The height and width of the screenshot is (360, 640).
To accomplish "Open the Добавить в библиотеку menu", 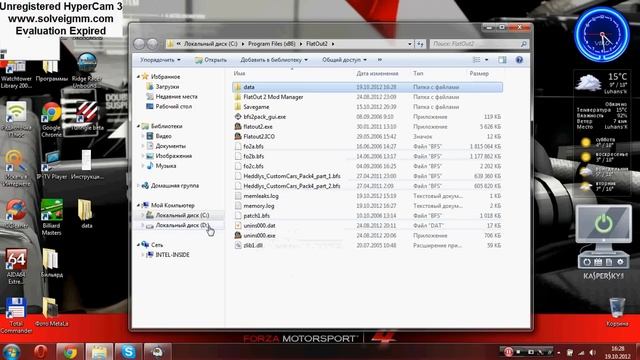I will point(274,60).
